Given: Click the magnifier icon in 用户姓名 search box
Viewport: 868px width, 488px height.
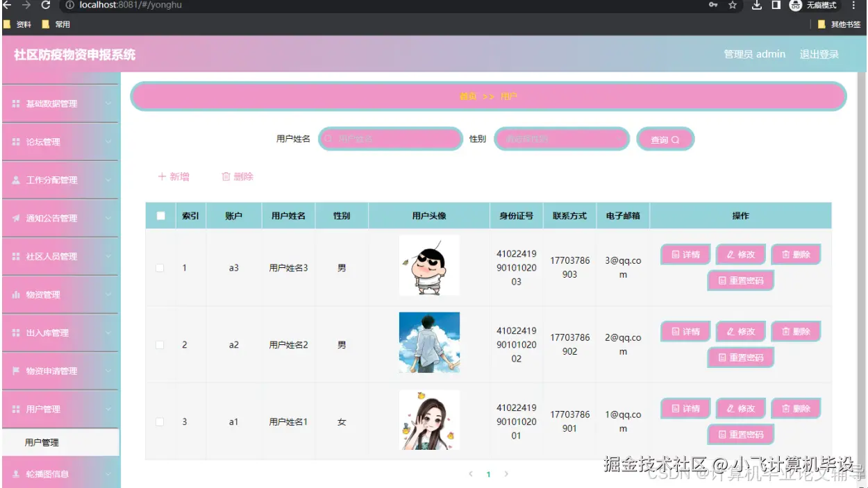Looking at the screenshot, I should pyautogui.click(x=328, y=139).
